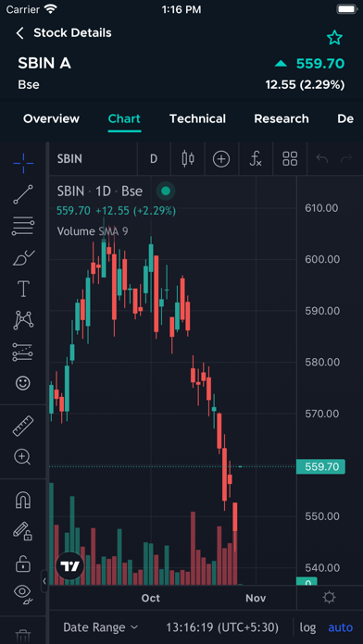Click the green market status dot

point(166,191)
